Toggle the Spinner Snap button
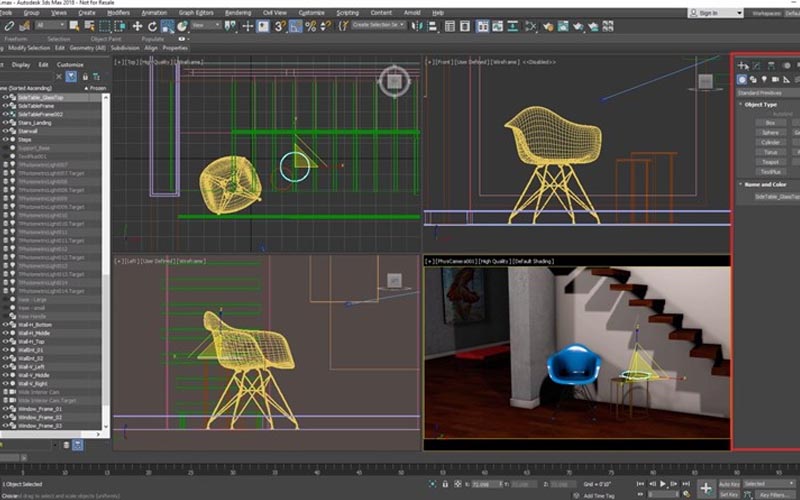 click(x=325, y=26)
